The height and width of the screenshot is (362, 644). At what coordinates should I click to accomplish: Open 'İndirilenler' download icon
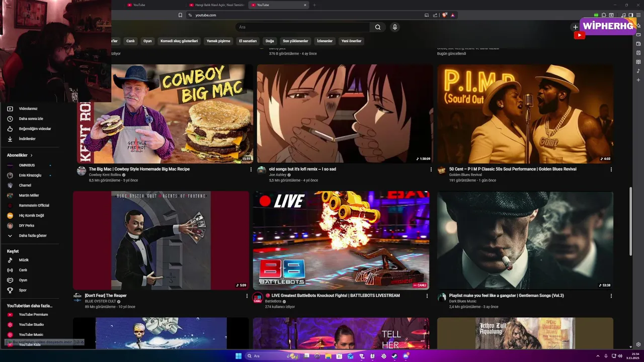point(10,139)
